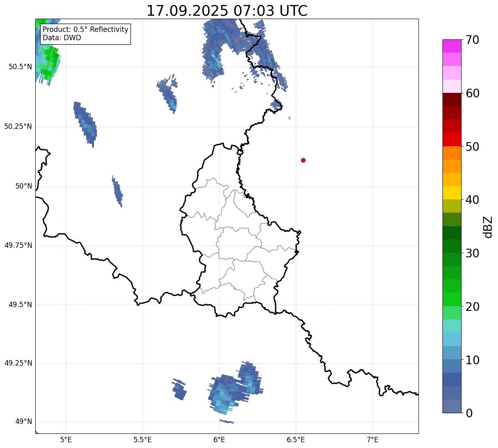Click the bright green swatch just above 20 dBZ
This screenshot has width=498, height=448.
click(x=452, y=299)
